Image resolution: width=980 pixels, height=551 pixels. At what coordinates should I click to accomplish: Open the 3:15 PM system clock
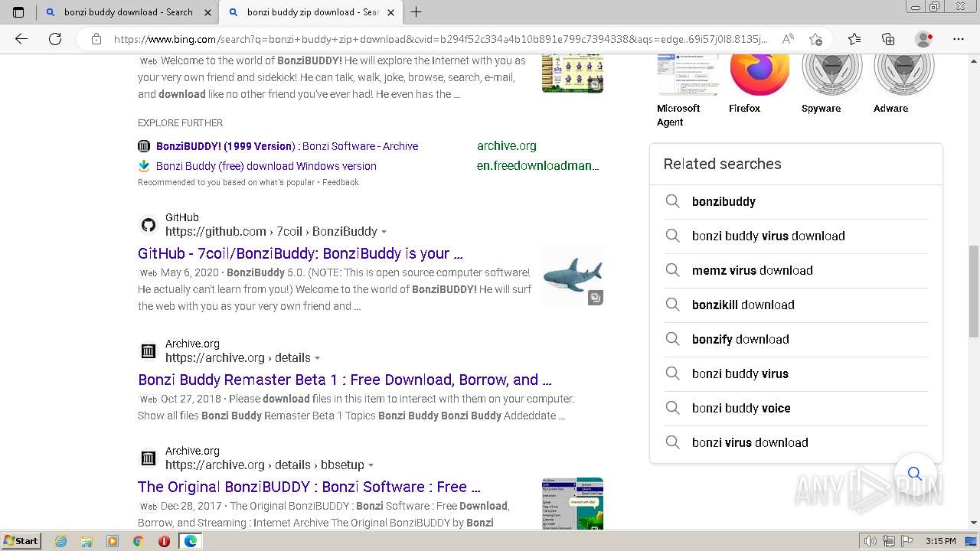(940, 541)
